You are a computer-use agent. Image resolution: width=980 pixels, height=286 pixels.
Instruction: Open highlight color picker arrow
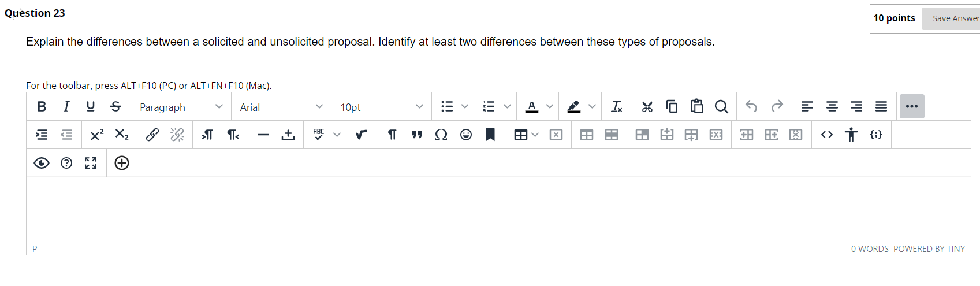pos(592,106)
